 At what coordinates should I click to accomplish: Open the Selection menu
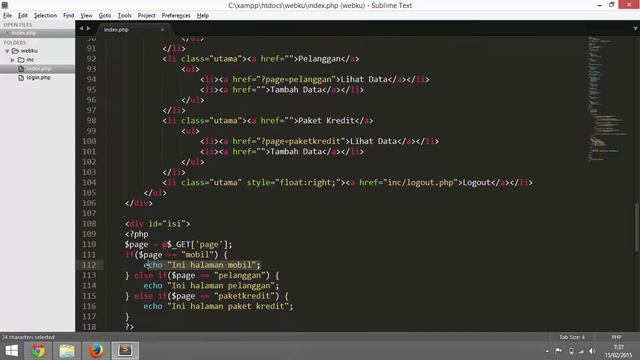point(45,16)
